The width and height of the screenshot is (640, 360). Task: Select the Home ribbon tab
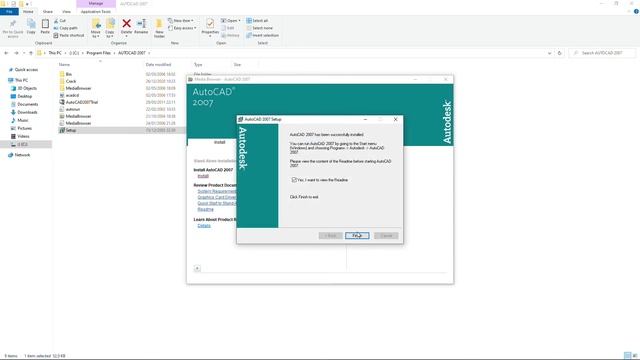click(x=28, y=11)
